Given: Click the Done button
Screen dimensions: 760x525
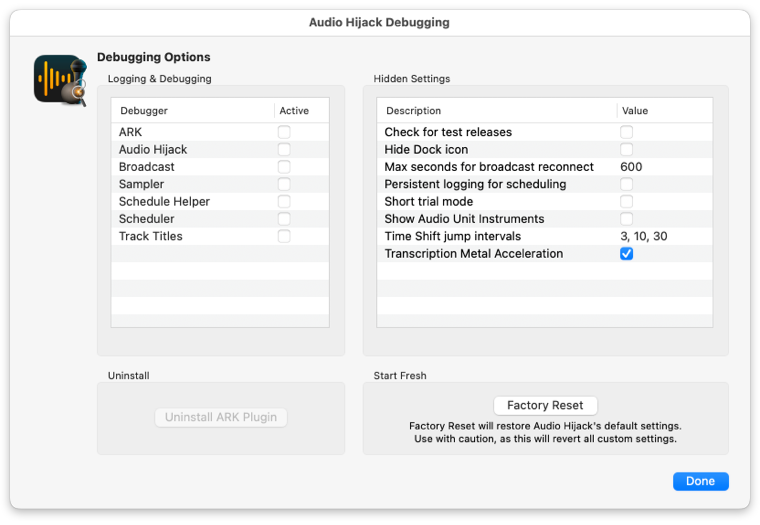Looking at the screenshot, I should click(x=700, y=481).
